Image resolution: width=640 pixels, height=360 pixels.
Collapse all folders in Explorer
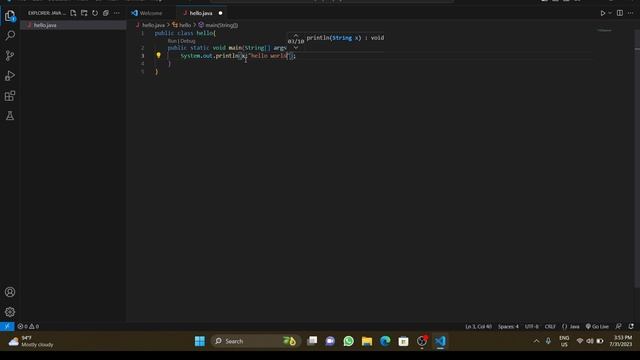point(106,13)
